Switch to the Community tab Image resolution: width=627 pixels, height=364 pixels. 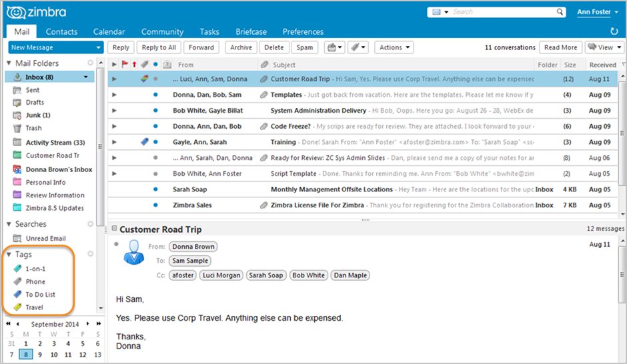[162, 31]
